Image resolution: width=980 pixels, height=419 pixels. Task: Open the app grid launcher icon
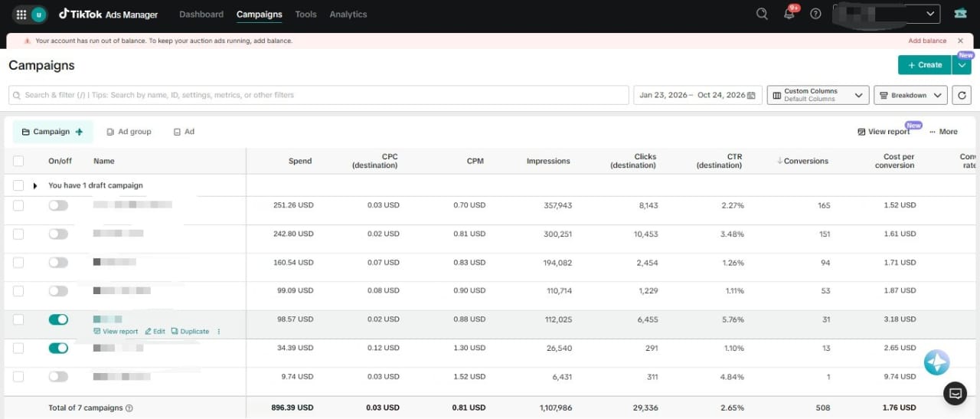[21, 14]
